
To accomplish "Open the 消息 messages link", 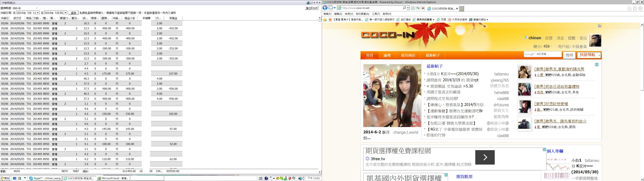I will (560, 38).
